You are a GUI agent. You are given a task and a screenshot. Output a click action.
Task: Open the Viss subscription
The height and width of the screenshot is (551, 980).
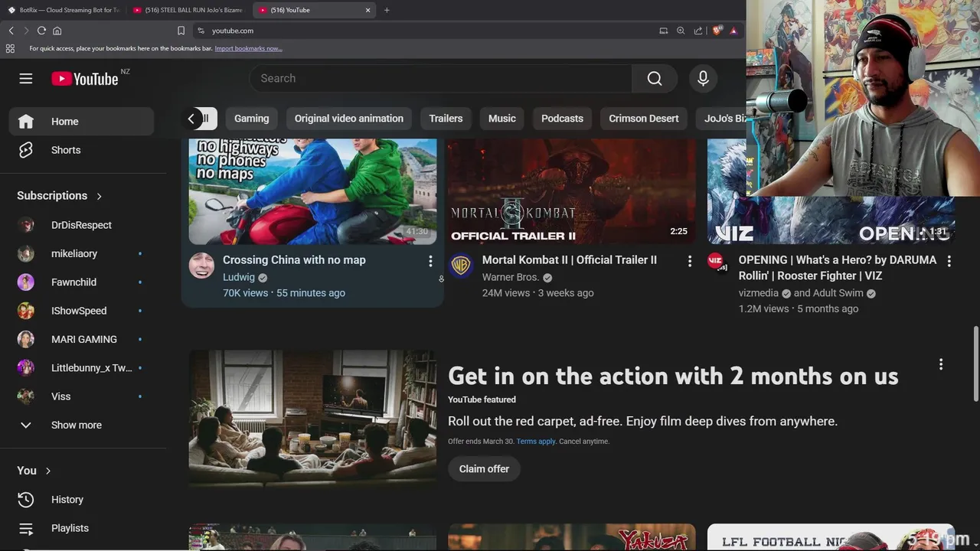click(83, 396)
